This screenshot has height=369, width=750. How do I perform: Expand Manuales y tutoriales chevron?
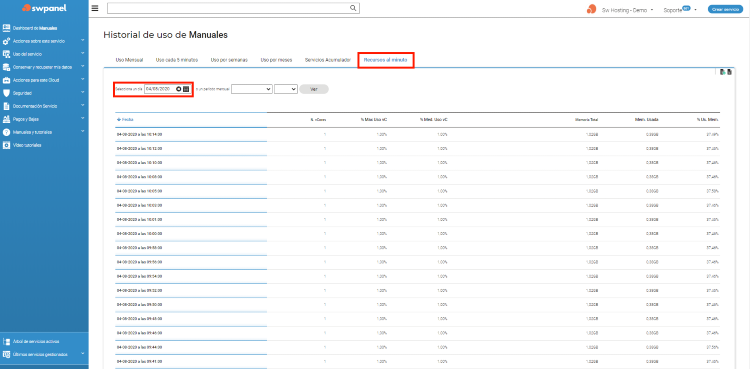coord(82,131)
